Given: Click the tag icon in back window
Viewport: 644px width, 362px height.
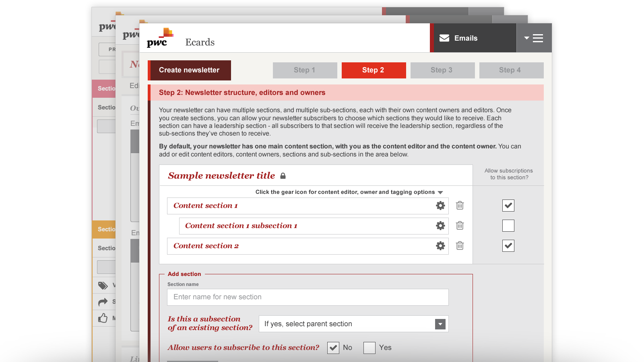Looking at the screenshot, I should point(103,285).
